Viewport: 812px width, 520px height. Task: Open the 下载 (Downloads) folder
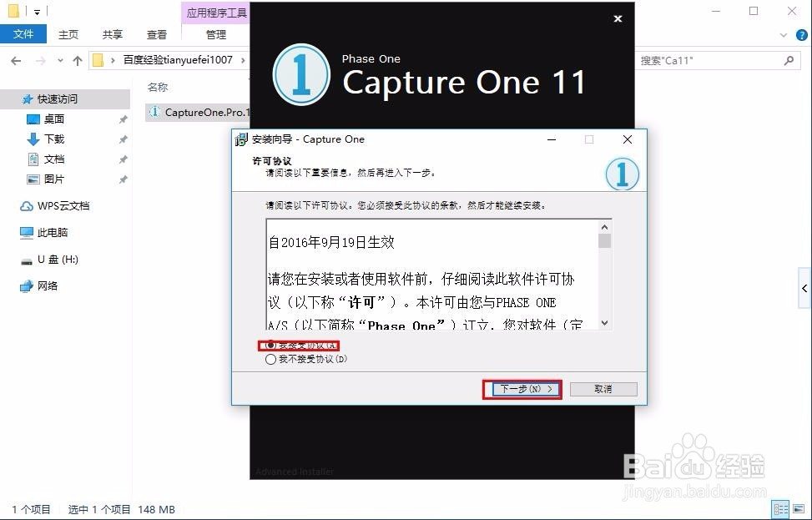click(x=53, y=139)
